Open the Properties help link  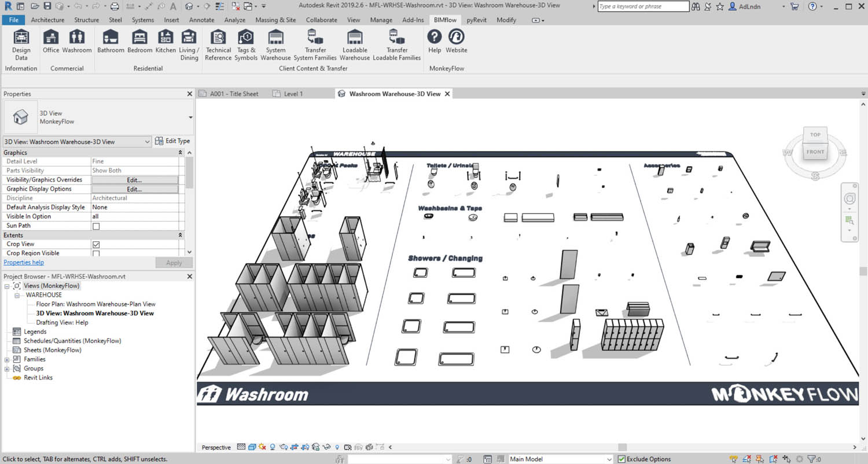tap(24, 263)
